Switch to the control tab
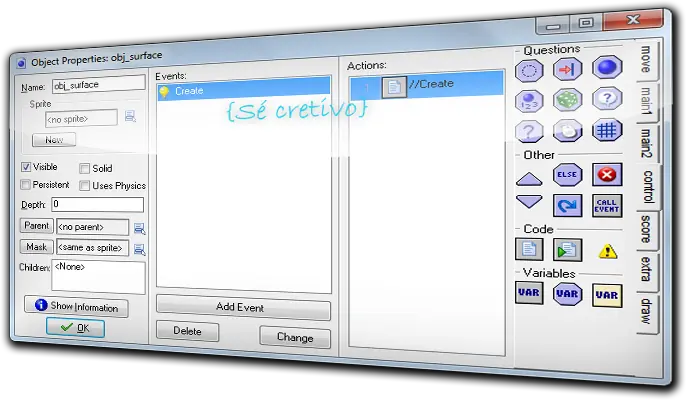The image size is (686, 400). [648, 187]
